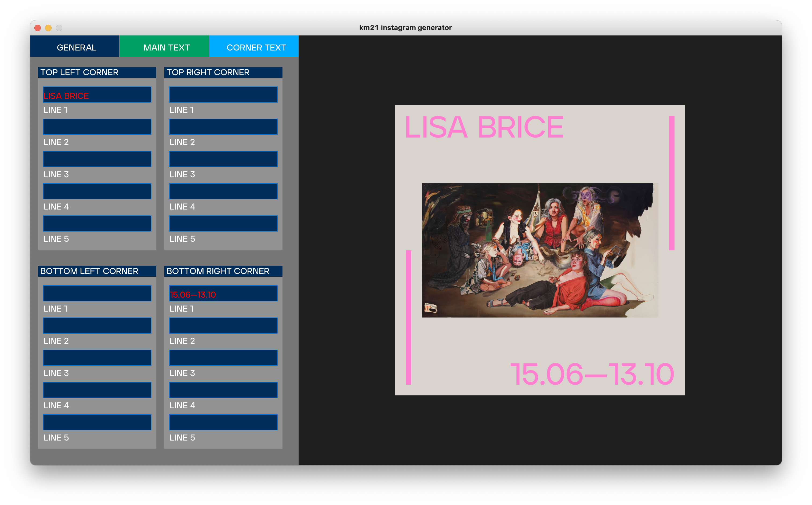Click the pink vertical bar on right
Image resolution: width=812 pixels, height=505 pixels.
coord(672,183)
